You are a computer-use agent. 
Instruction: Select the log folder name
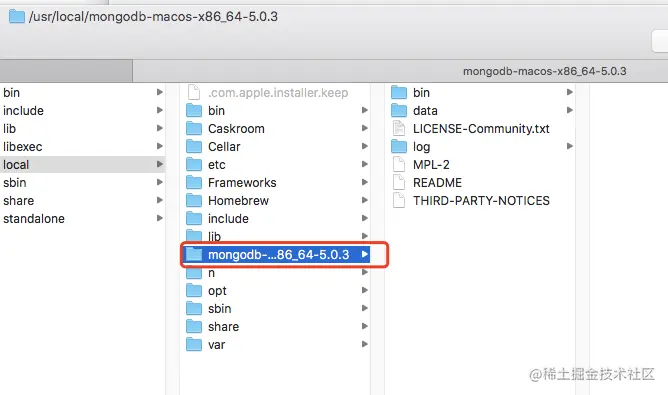pos(421,147)
